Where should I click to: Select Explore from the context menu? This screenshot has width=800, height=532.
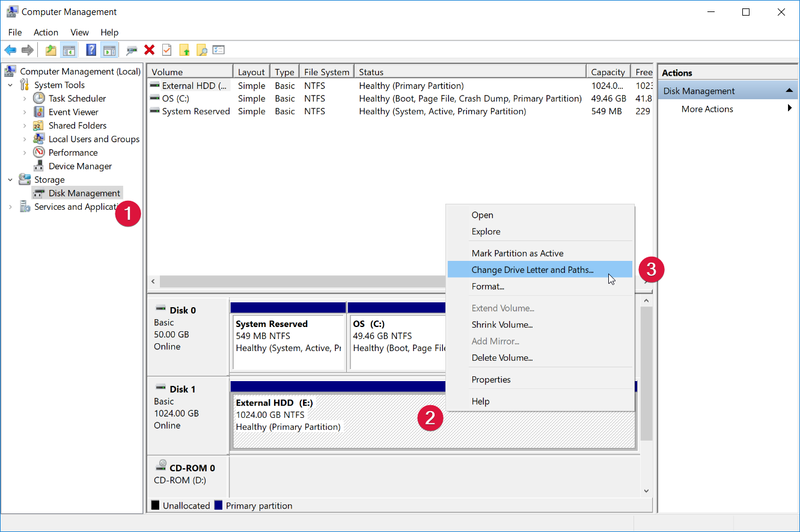pyautogui.click(x=540, y=231)
